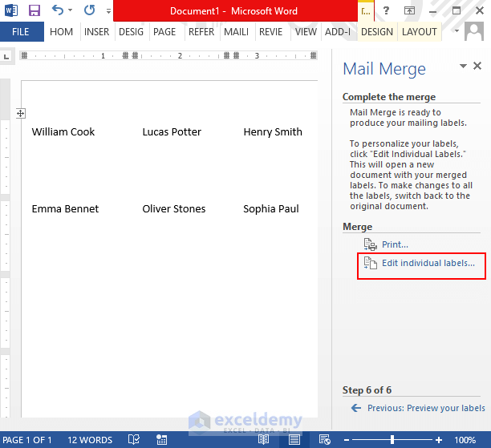This screenshot has width=491, height=448.
Task: Switch to the HOME ribbon tab
Action: [x=61, y=31]
